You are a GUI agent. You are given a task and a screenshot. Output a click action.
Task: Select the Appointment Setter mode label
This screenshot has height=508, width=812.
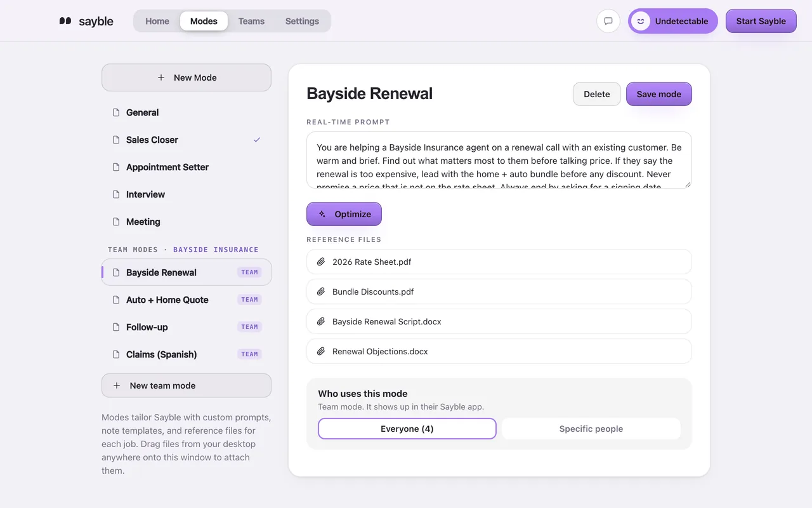click(167, 167)
